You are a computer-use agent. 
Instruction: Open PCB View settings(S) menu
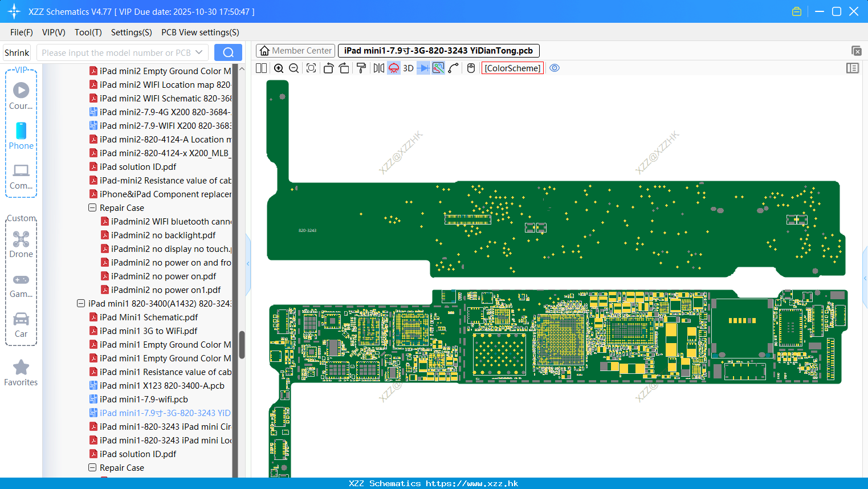click(x=200, y=32)
